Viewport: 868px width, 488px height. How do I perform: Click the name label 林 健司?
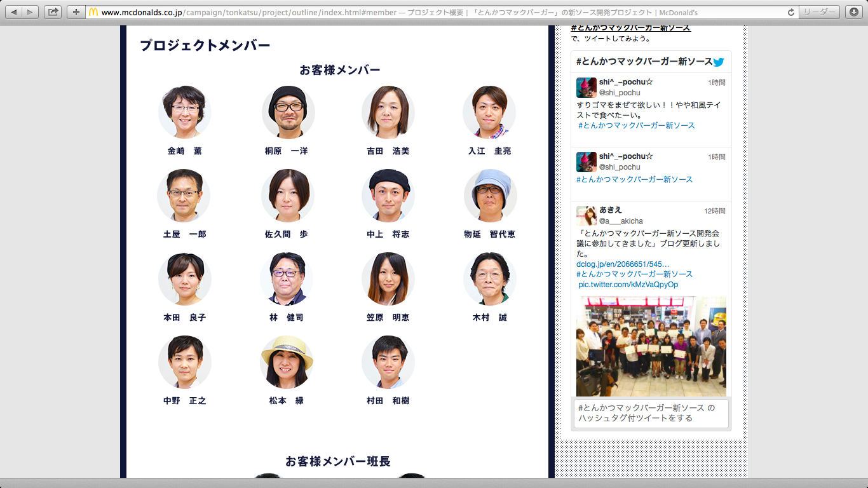click(287, 318)
